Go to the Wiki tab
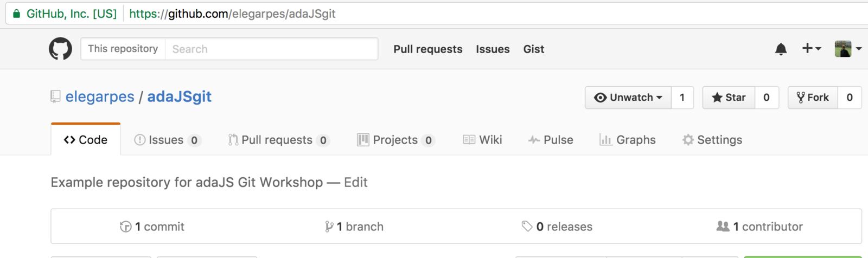 coord(482,140)
